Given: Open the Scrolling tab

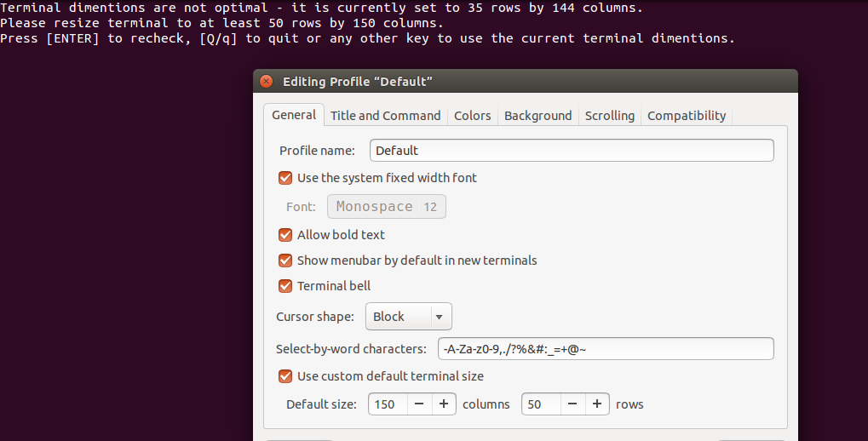Looking at the screenshot, I should [609, 116].
